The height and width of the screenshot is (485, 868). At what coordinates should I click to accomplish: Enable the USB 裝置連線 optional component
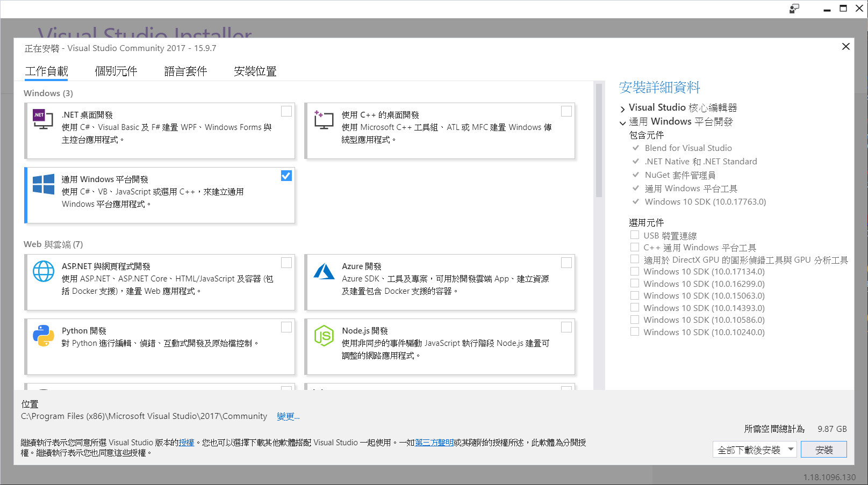point(635,235)
